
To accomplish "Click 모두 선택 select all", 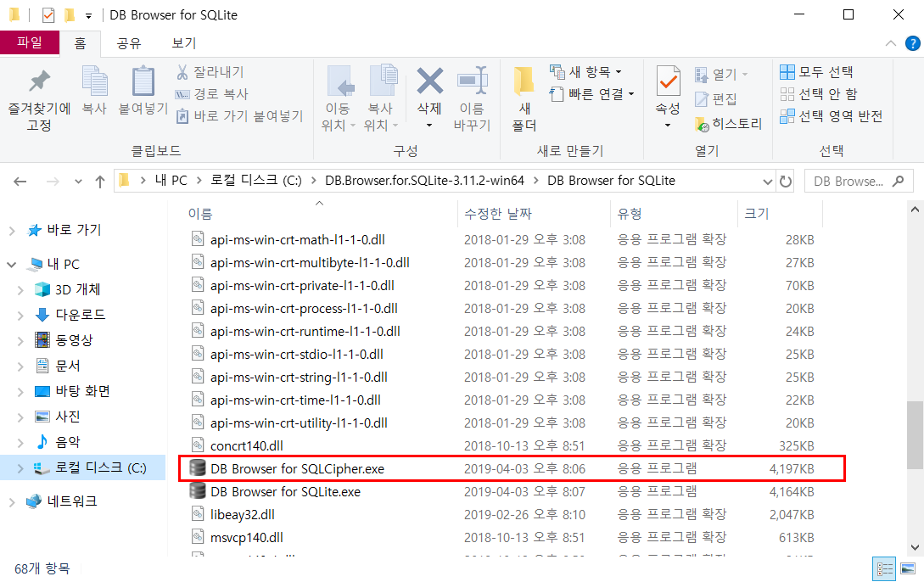I will [x=816, y=72].
